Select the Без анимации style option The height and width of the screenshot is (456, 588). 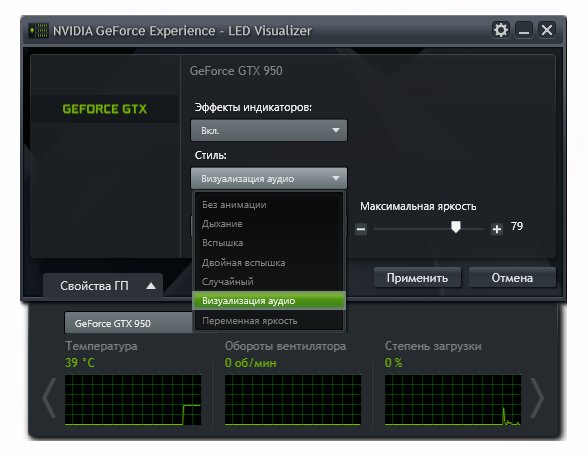tap(269, 205)
